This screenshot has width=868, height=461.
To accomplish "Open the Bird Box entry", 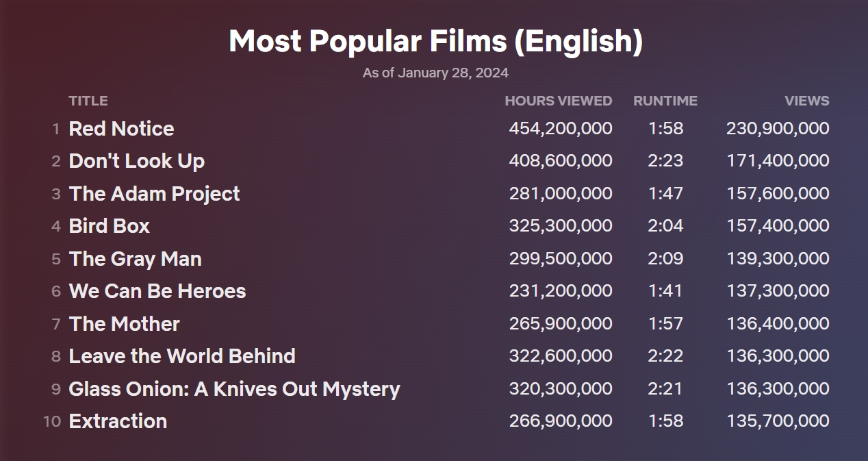I will 109,226.
